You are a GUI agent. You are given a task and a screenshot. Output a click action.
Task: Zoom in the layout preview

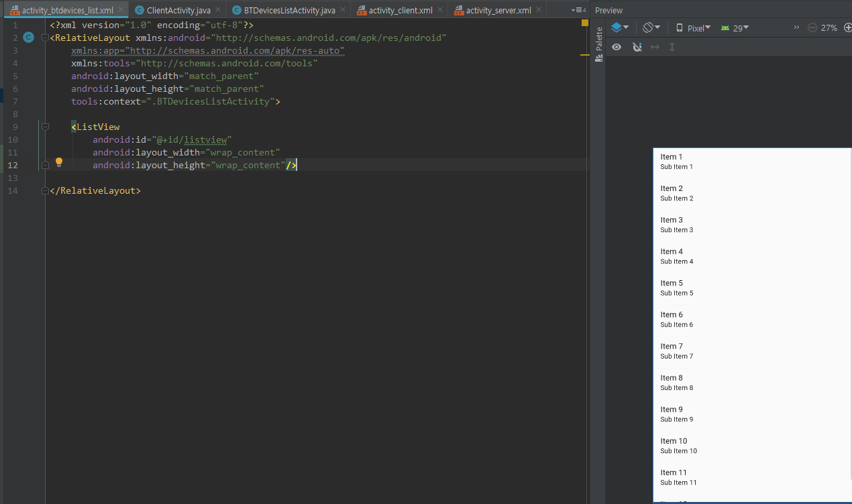(x=847, y=27)
